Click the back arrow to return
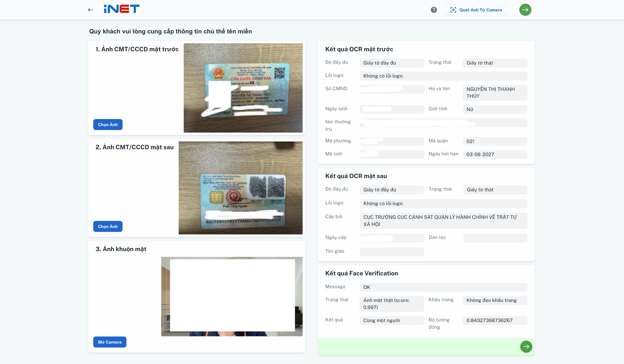Viewport: 624px width, 364px height. click(x=91, y=9)
